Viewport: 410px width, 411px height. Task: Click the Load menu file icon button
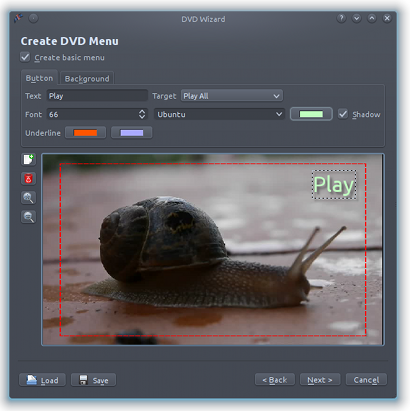coord(42,380)
